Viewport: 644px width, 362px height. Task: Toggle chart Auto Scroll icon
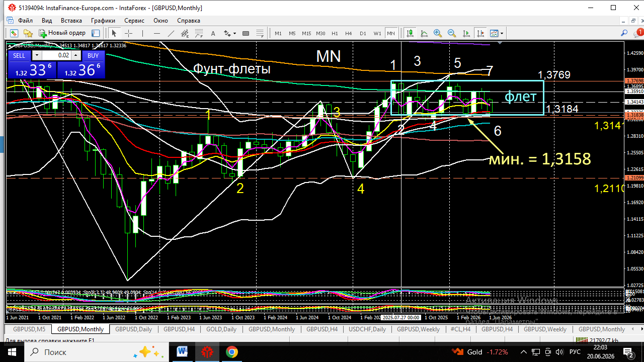(x=466, y=33)
